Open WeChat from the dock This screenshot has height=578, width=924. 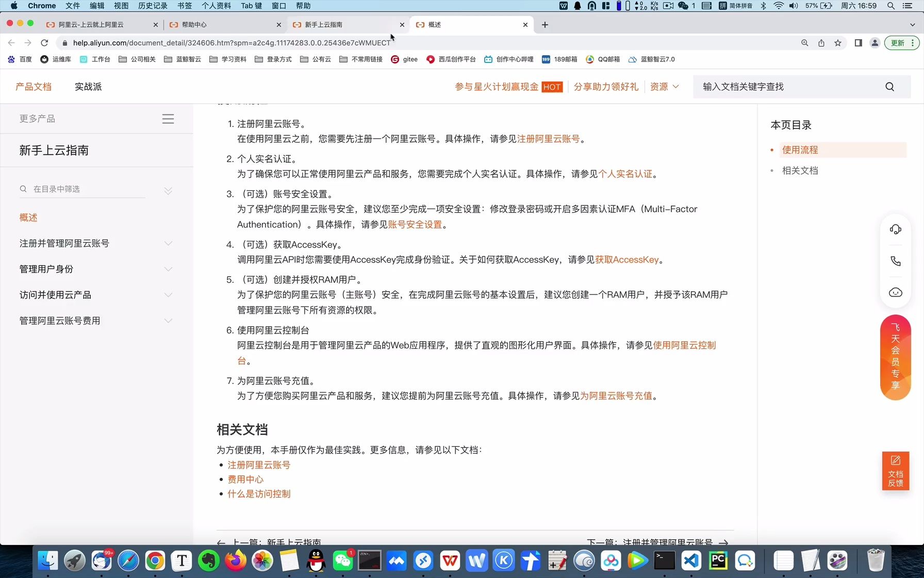(x=343, y=560)
